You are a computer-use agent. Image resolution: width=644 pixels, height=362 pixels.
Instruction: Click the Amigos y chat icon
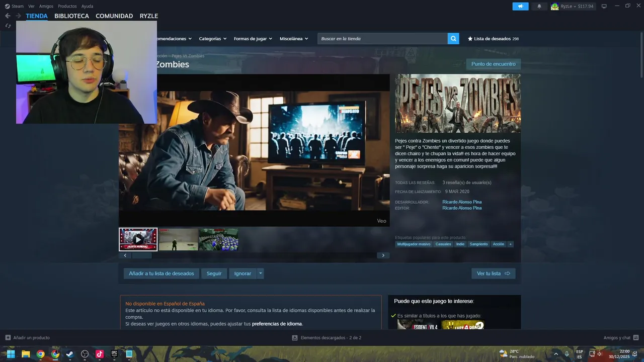tap(636, 337)
